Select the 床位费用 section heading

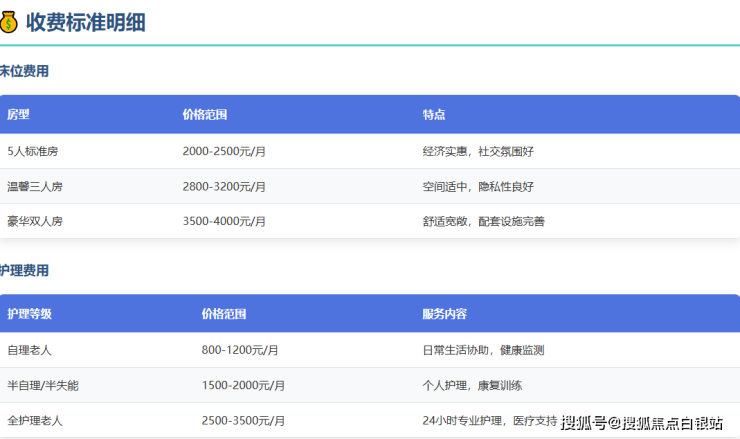pyautogui.click(x=24, y=72)
